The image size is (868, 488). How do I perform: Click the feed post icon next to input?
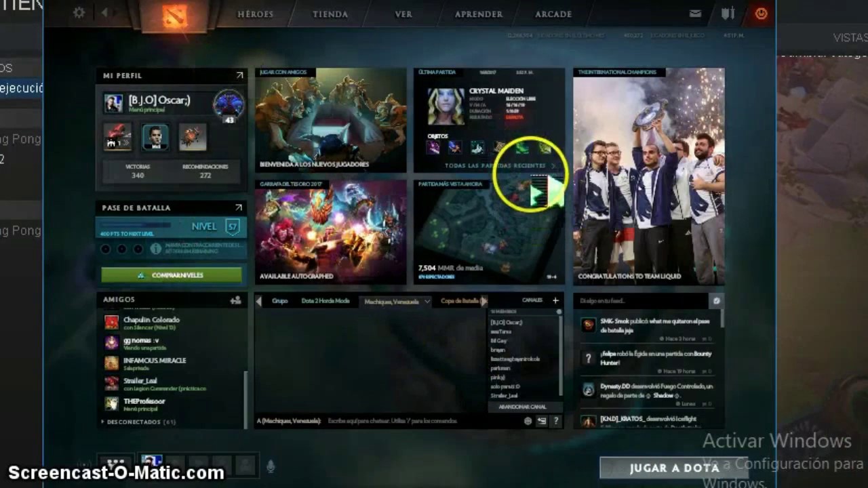(716, 300)
